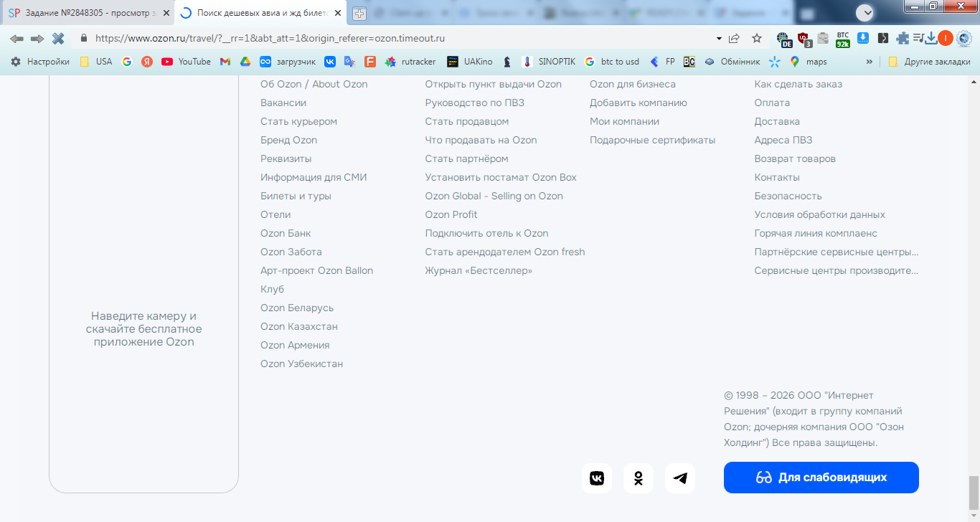Open the tab search dropdown arrow
The height and width of the screenshot is (522, 980).
pyautogui.click(x=864, y=12)
